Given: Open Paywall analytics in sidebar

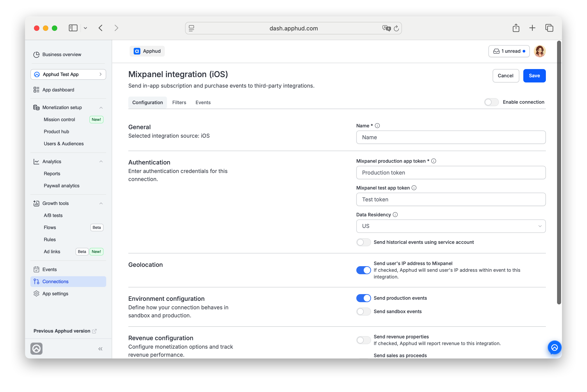Looking at the screenshot, I should pyautogui.click(x=61, y=185).
